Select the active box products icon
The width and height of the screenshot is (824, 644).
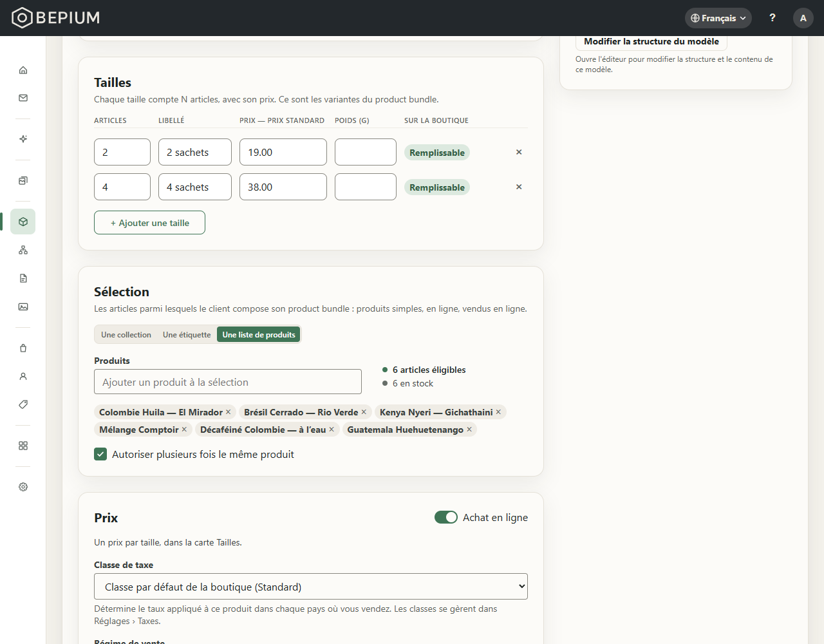click(x=23, y=222)
